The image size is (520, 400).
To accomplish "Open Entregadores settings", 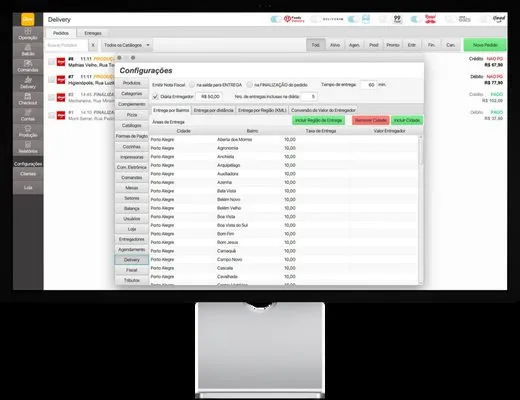I will pos(132,239).
